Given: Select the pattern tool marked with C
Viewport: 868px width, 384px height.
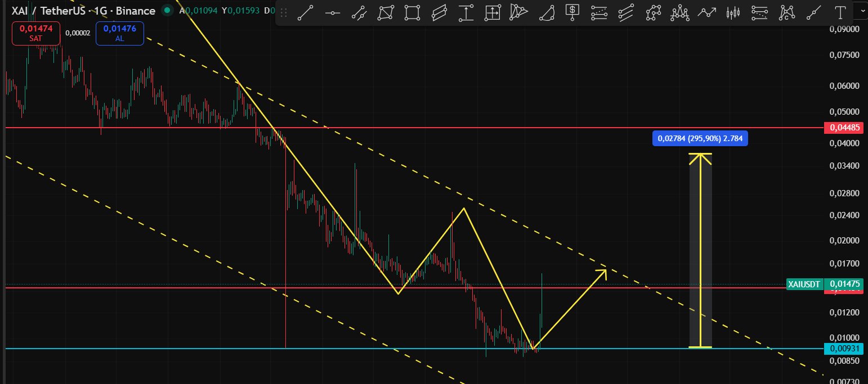Looking at the screenshot, I should point(786,12).
